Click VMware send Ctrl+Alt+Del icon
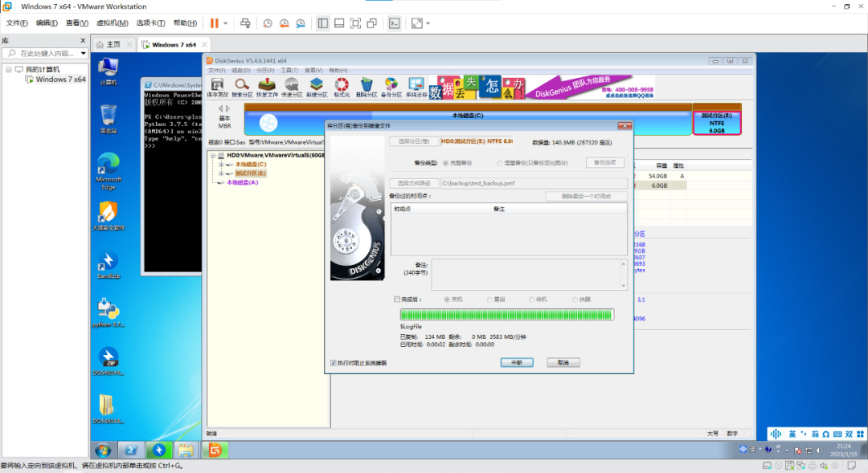 point(245,23)
